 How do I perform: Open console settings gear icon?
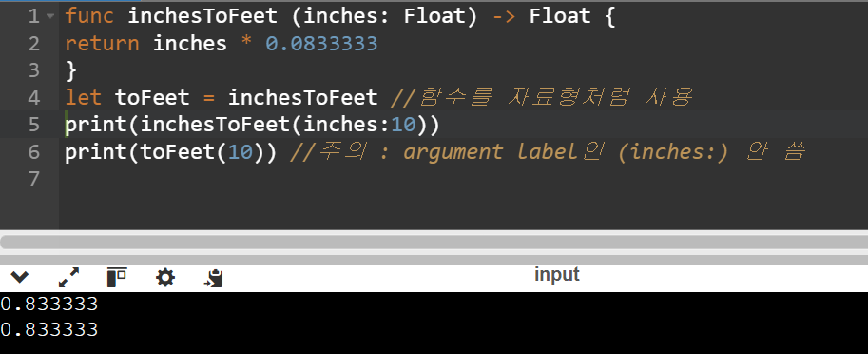tap(165, 278)
